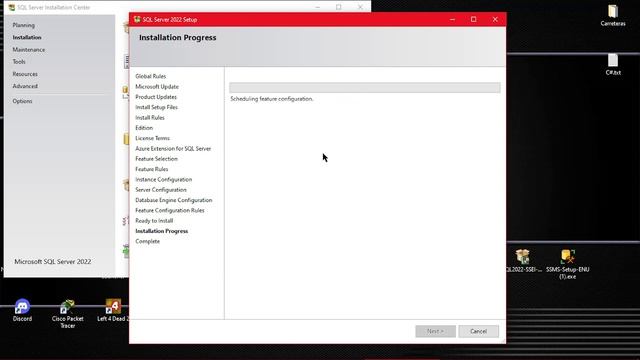The width and height of the screenshot is (640, 360).
Task: Click Install Setup Files step
Action: coord(156,107)
